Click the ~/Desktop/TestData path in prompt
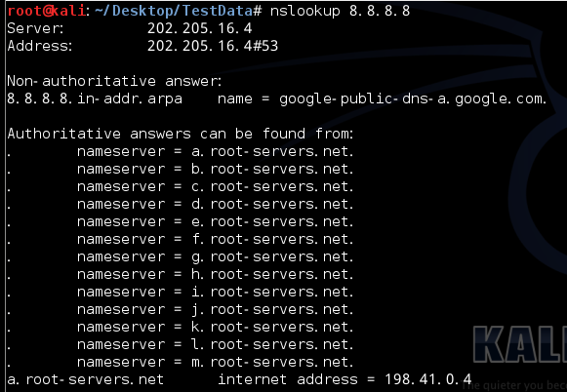The image size is (567, 392). (x=173, y=11)
